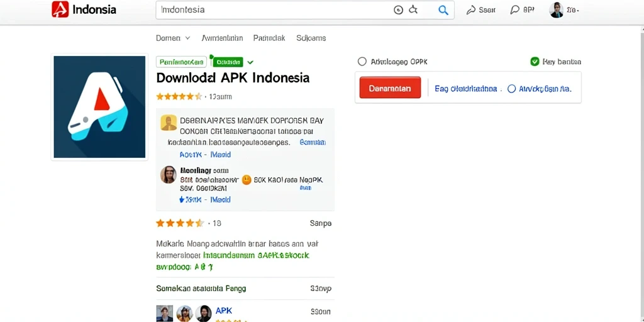Image resolution: width=644 pixels, height=322 pixels.
Task: Click the Sanpe label beside star rating
Action: coord(320,224)
